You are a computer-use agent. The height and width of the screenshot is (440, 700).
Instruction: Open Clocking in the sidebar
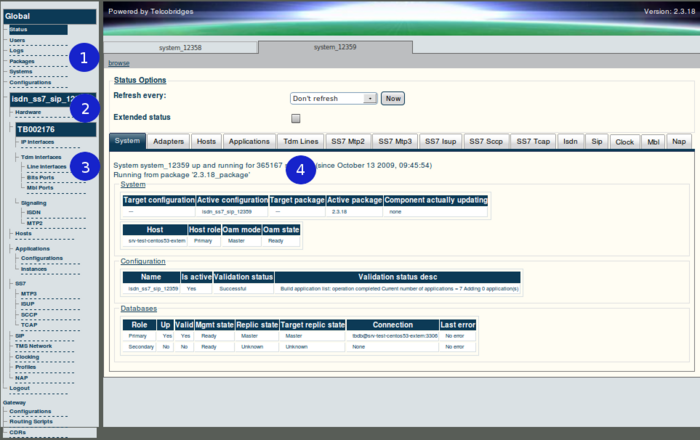click(x=27, y=357)
